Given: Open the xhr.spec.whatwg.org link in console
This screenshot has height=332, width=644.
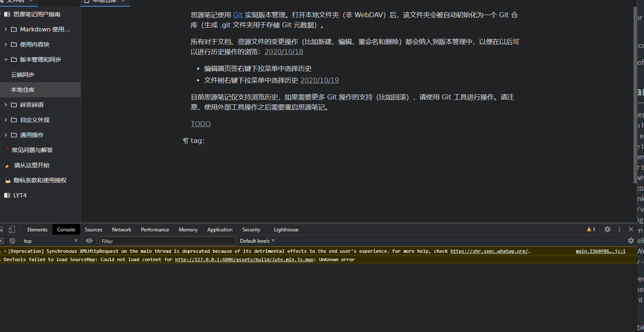Looking at the screenshot, I should point(489,252).
